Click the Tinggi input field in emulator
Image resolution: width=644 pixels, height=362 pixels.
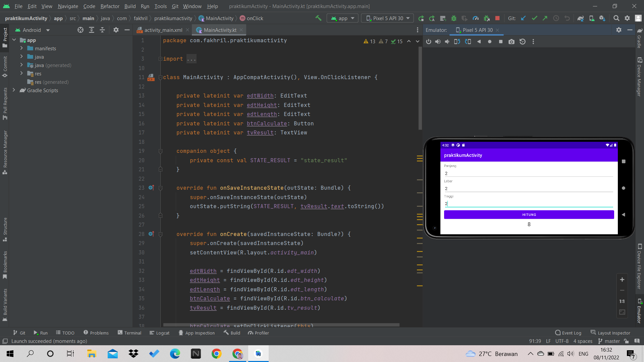point(528,203)
